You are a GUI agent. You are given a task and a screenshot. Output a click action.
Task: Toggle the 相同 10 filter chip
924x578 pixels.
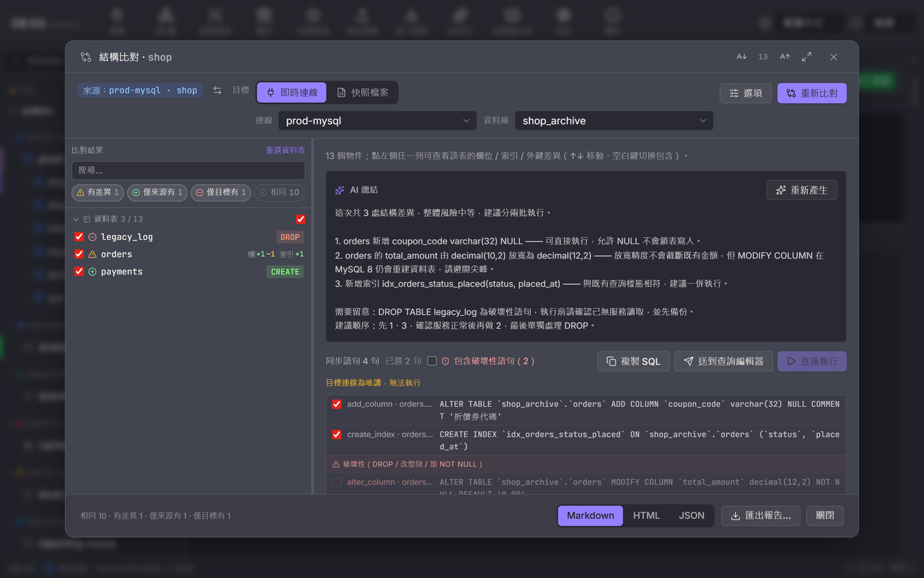pyautogui.click(x=280, y=192)
